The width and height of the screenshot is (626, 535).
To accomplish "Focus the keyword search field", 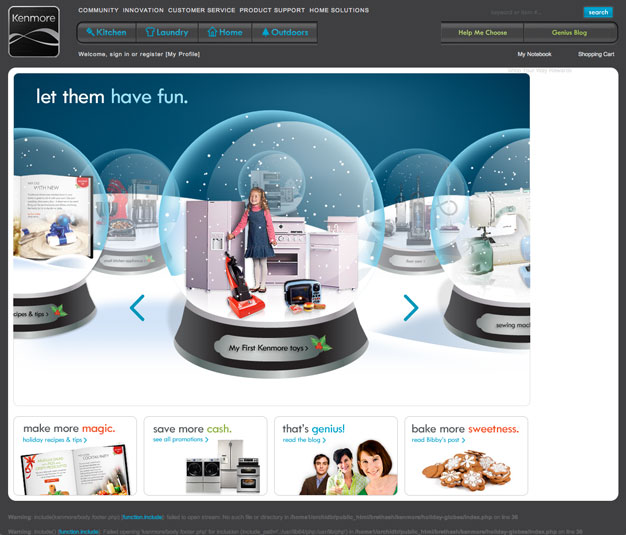I will click(x=535, y=12).
